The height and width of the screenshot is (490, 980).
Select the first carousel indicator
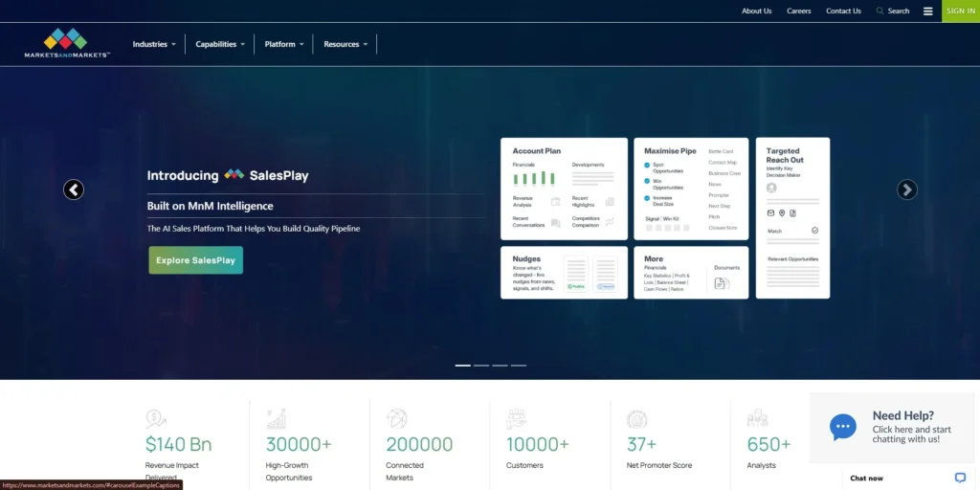[462, 365]
